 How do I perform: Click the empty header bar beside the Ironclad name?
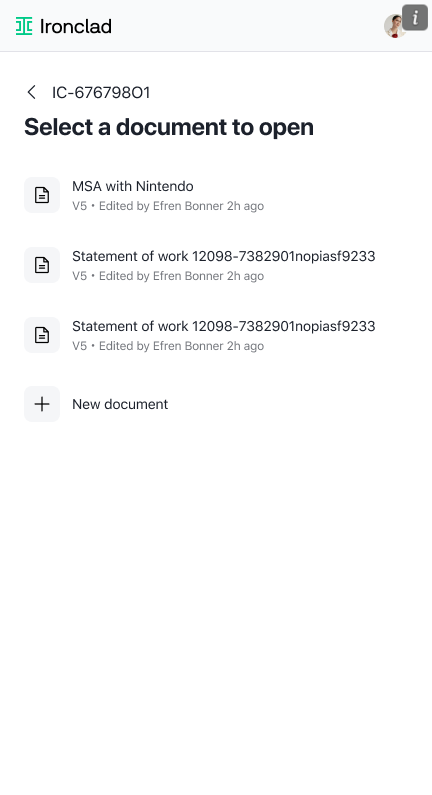[247, 26]
